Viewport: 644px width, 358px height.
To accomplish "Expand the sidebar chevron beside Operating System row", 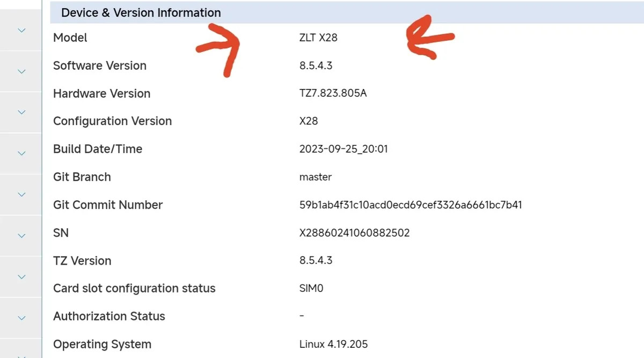I will tap(22, 355).
